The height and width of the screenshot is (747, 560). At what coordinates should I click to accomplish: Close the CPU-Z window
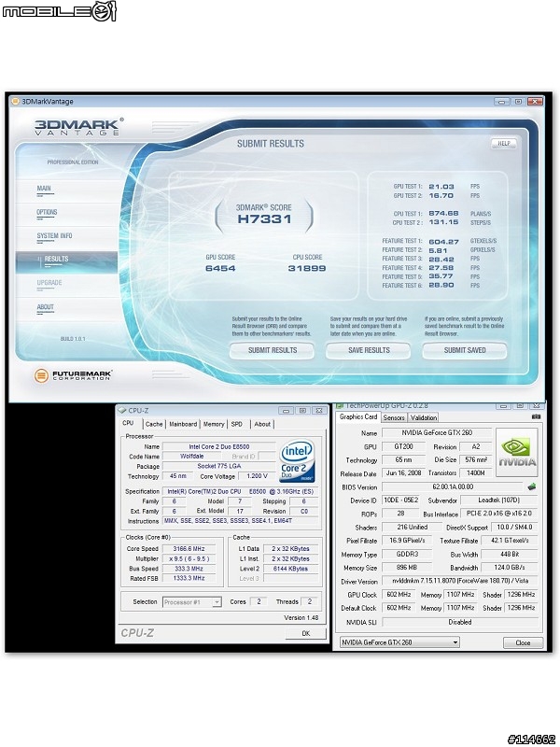coord(318,411)
